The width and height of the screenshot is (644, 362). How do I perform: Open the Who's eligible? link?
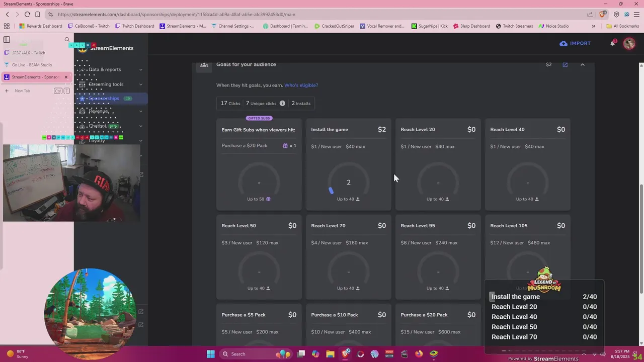pos(301,85)
